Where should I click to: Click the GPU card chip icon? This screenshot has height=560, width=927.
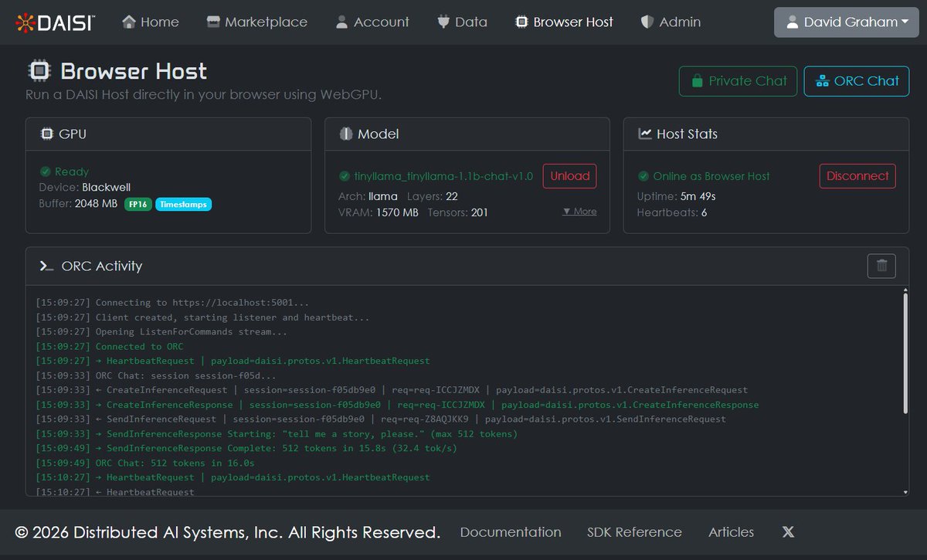(46, 134)
